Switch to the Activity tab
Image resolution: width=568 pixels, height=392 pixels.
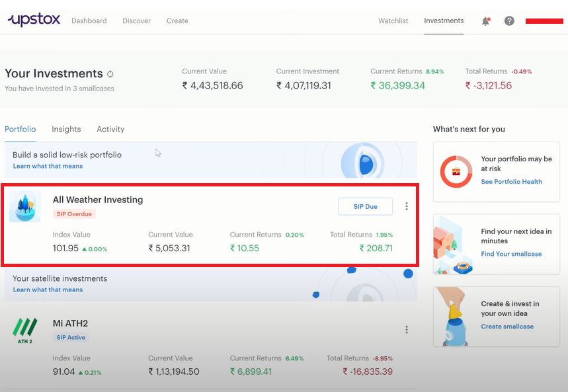tap(110, 129)
